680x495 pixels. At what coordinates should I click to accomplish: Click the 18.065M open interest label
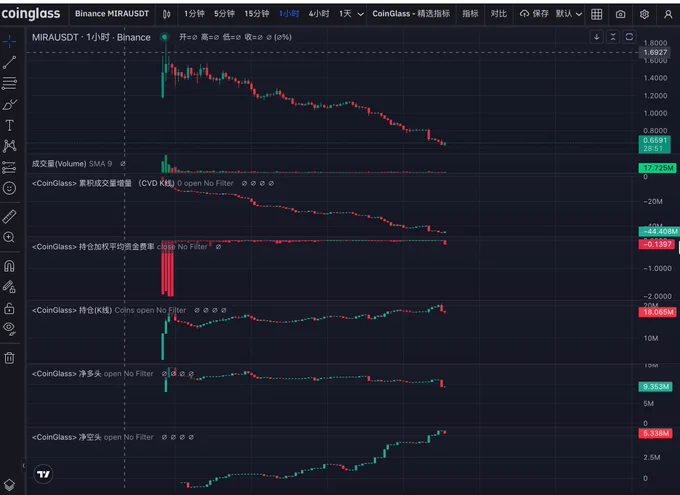coord(657,312)
